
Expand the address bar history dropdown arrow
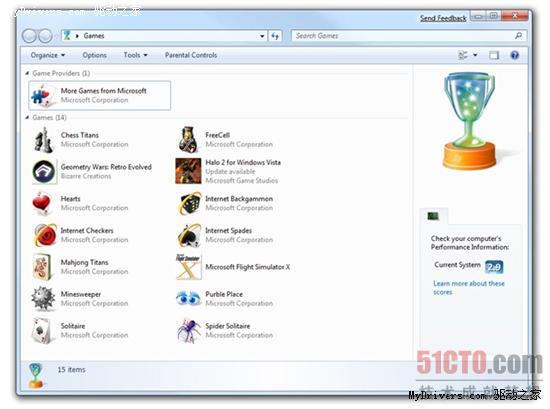(262, 36)
